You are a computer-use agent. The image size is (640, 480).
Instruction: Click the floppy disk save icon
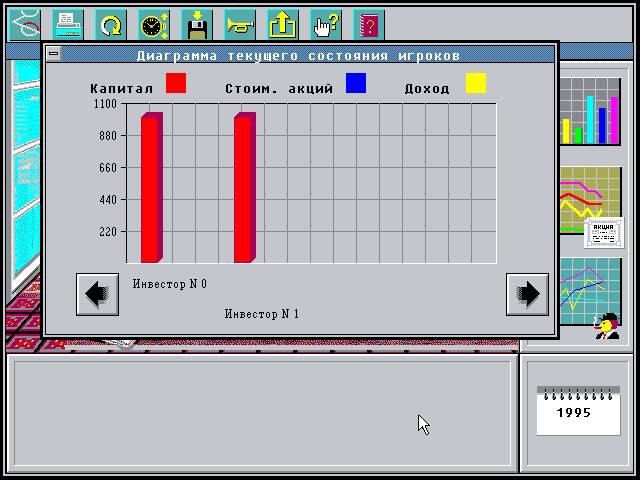click(197, 25)
